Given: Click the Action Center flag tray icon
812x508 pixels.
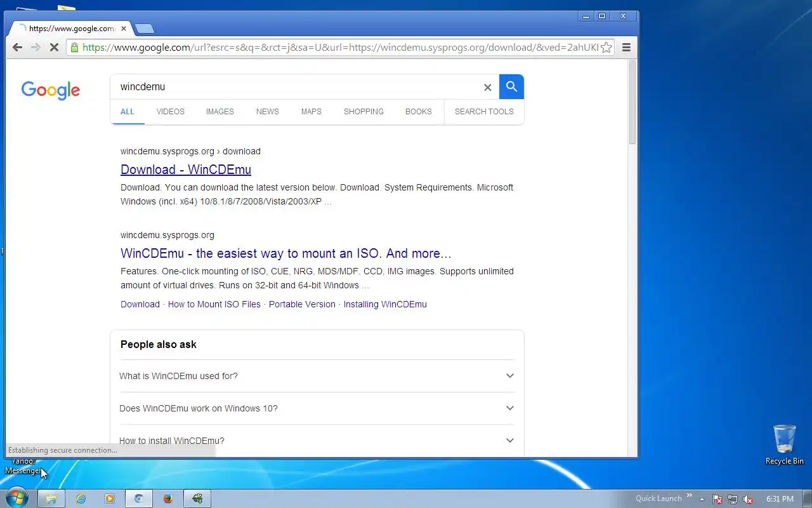Looking at the screenshot, I should [717, 499].
